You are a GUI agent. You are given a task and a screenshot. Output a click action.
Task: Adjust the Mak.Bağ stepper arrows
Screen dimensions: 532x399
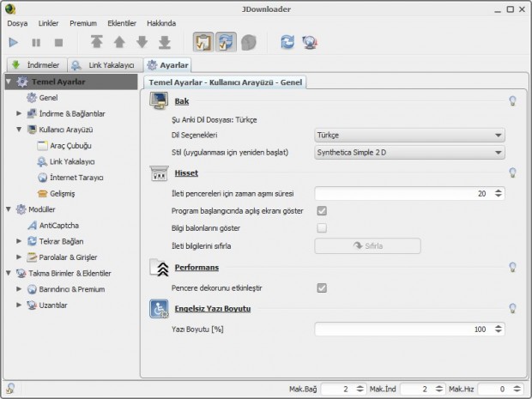360,389
